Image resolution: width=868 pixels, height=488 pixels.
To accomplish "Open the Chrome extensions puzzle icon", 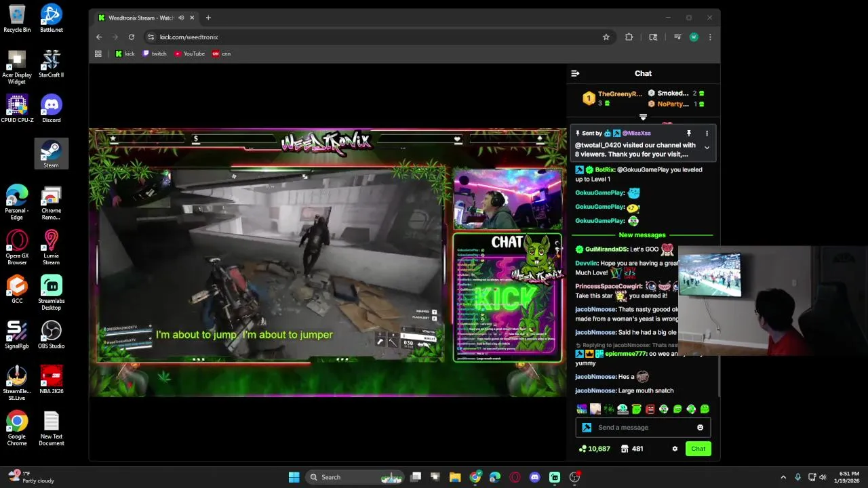I will [x=629, y=37].
